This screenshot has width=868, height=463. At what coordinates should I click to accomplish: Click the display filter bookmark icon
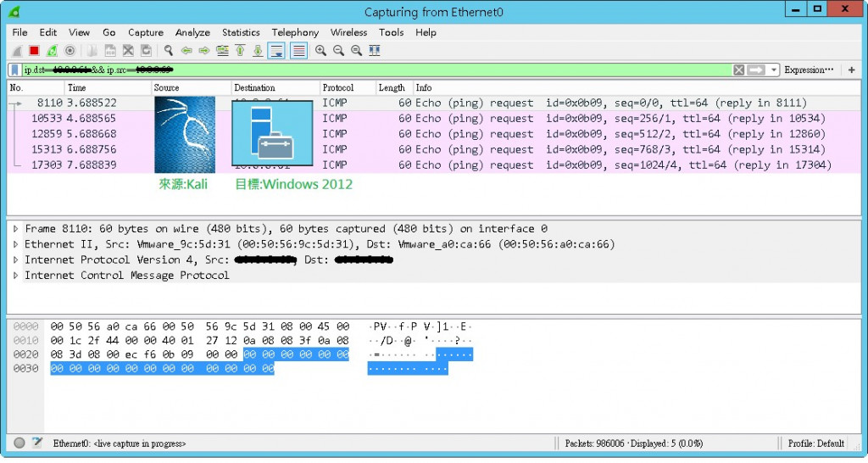coord(15,70)
